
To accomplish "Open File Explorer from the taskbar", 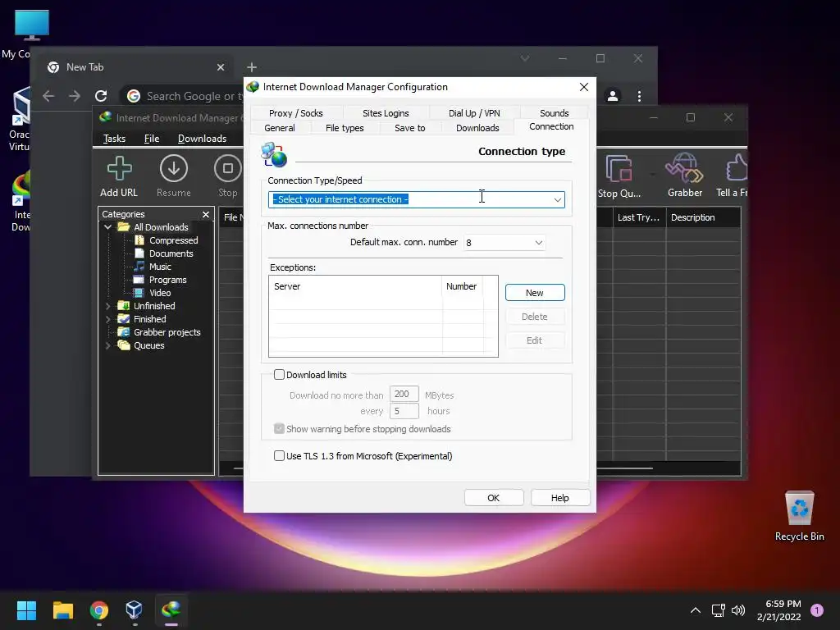I will point(62,610).
